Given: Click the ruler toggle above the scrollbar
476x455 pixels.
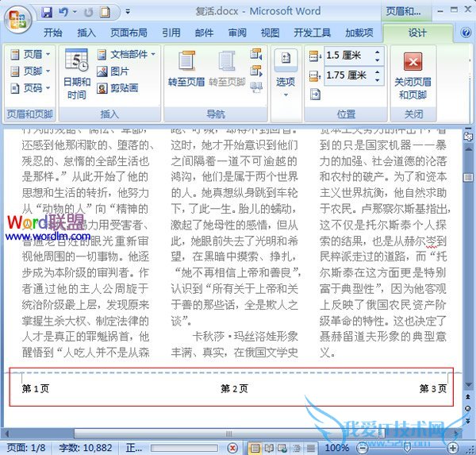Looking at the screenshot, I should tap(468, 135).
